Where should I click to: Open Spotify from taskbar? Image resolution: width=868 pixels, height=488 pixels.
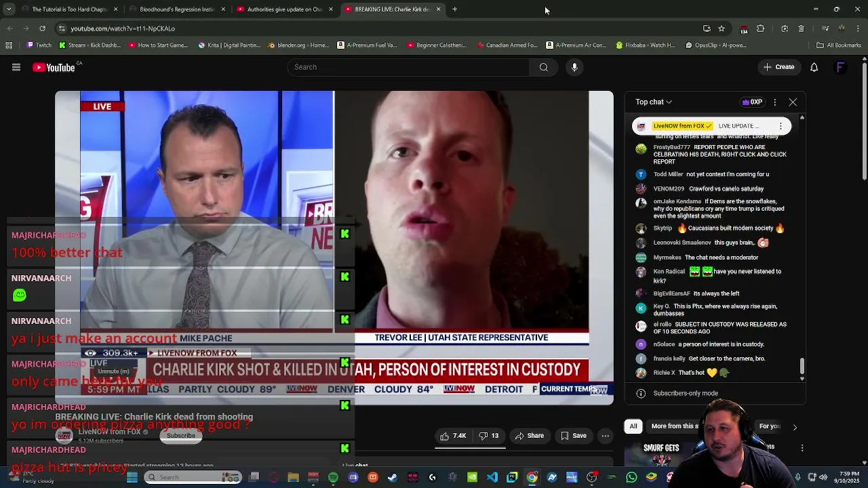[333, 478]
